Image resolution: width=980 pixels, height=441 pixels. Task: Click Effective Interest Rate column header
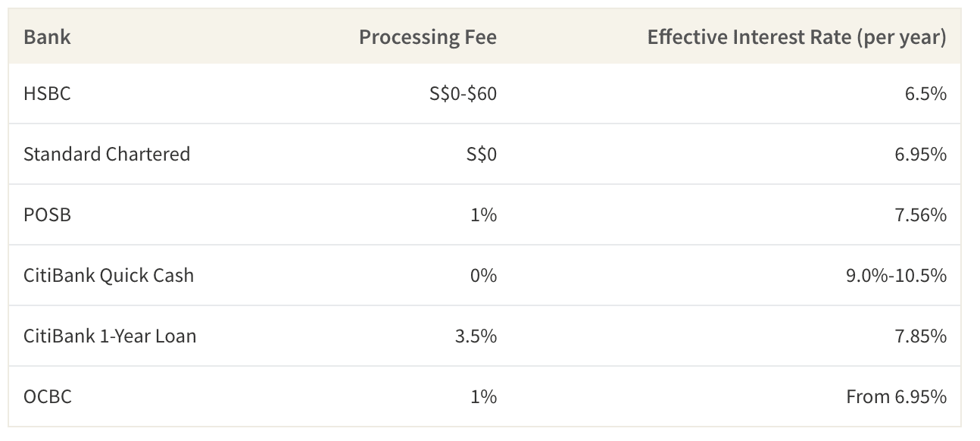[x=797, y=37]
